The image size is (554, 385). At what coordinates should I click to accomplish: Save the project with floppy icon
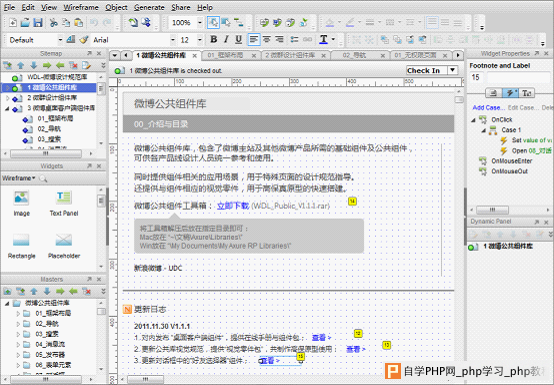point(38,23)
